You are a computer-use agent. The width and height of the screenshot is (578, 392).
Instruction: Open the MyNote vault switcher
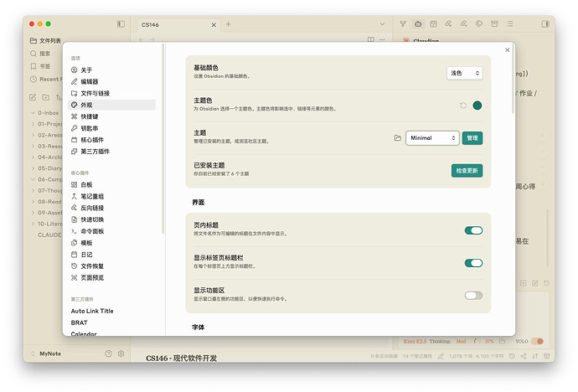[x=46, y=353]
